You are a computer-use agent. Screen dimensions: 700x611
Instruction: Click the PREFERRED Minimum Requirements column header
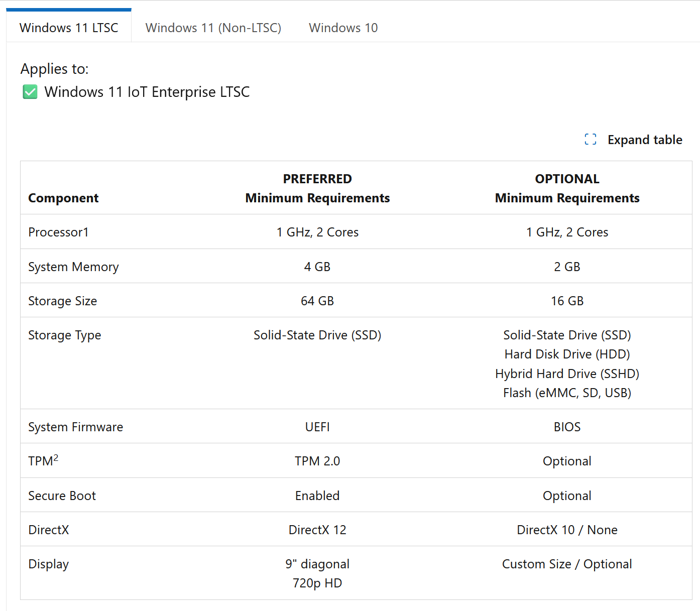(317, 188)
